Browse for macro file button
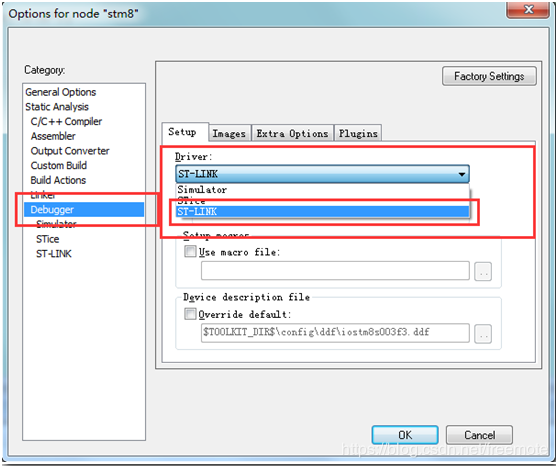The image size is (558, 468). (483, 272)
